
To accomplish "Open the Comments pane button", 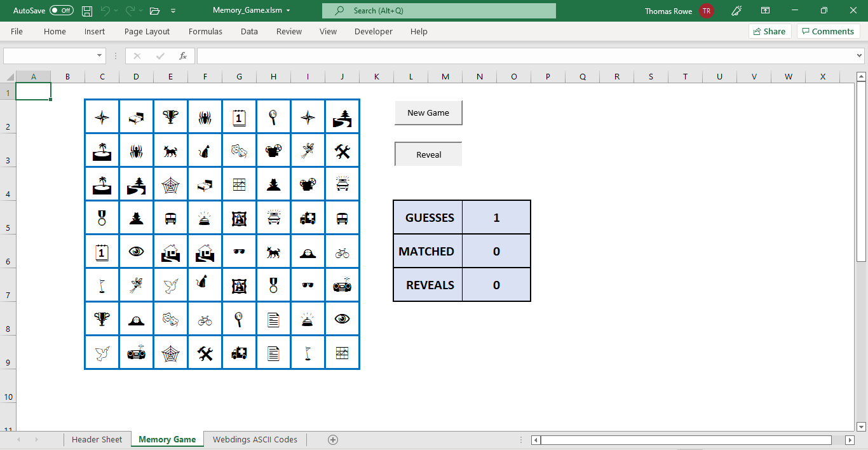I will [x=829, y=31].
